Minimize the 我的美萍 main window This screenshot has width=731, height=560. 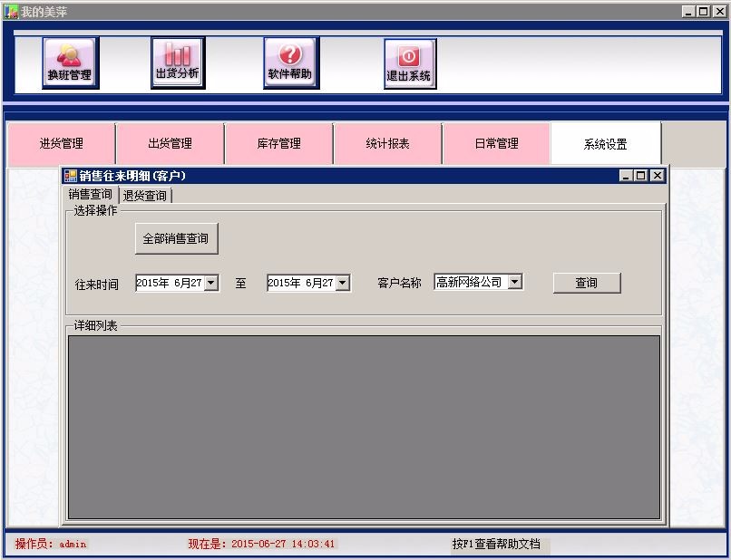(688, 12)
